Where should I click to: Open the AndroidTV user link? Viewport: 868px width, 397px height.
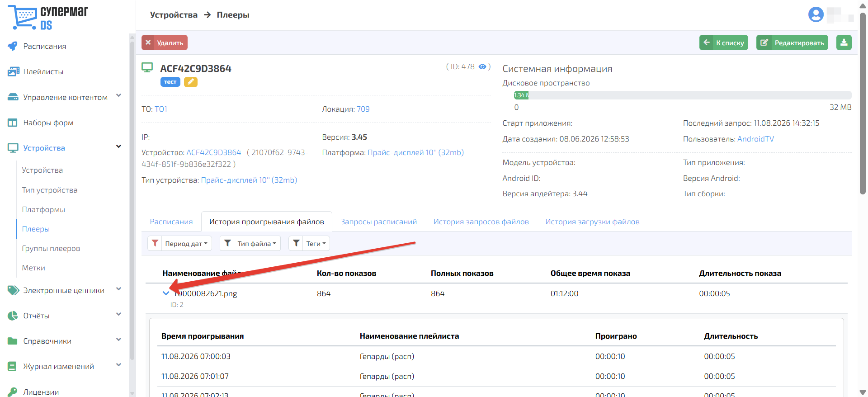(755, 139)
